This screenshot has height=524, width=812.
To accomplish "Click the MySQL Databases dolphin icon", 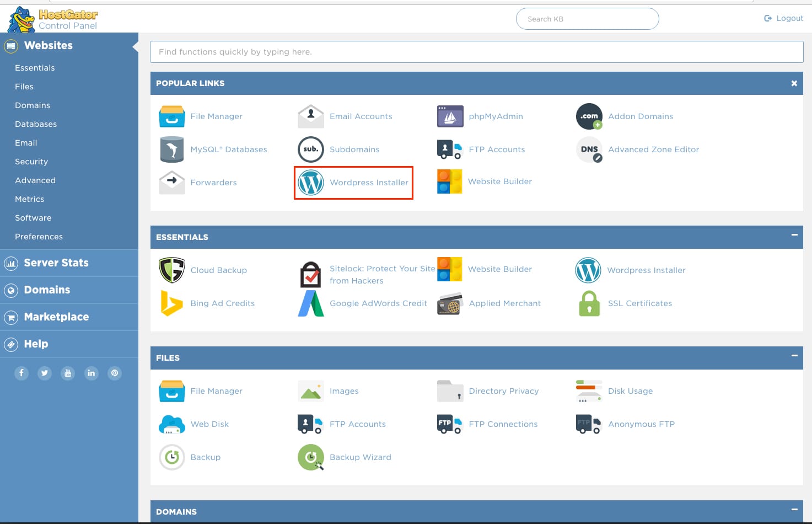I will (x=171, y=149).
